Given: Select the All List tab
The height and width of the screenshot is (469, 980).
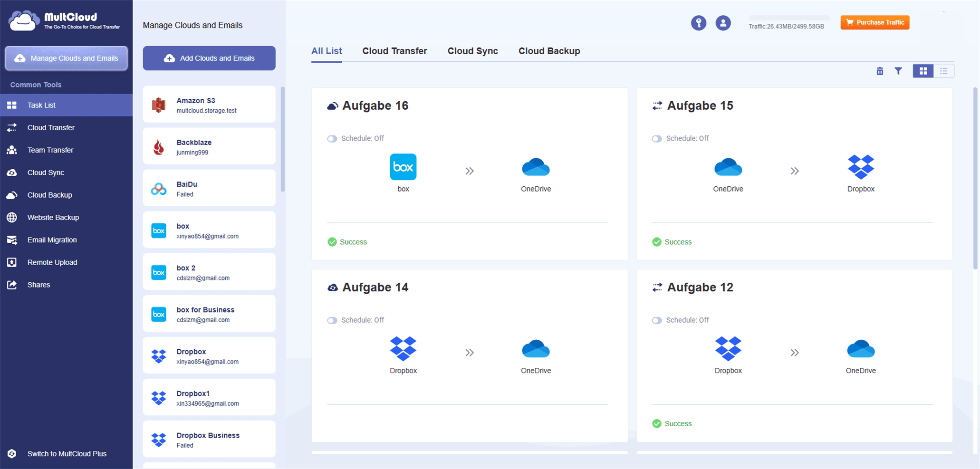Looking at the screenshot, I should (x=327, y=51).
